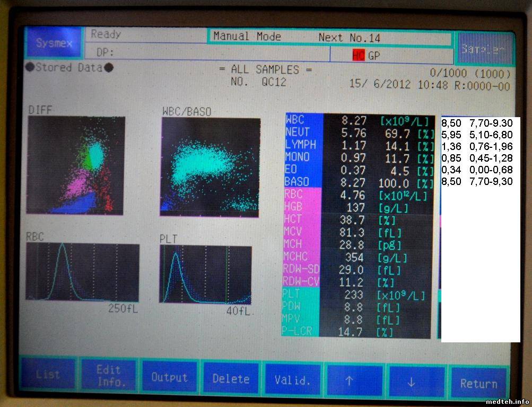532x407 pixels.
Task: Tap the RBC histogram
Action: click(82, 272)
